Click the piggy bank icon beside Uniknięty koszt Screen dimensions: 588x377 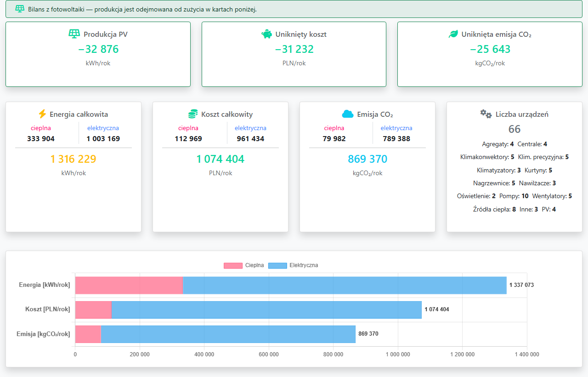(x=266, y=34)
